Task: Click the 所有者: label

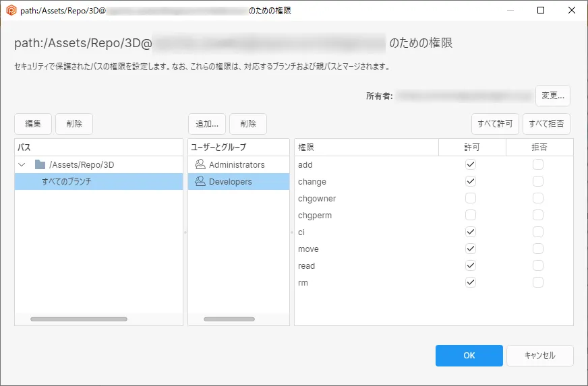Action: 379,96
